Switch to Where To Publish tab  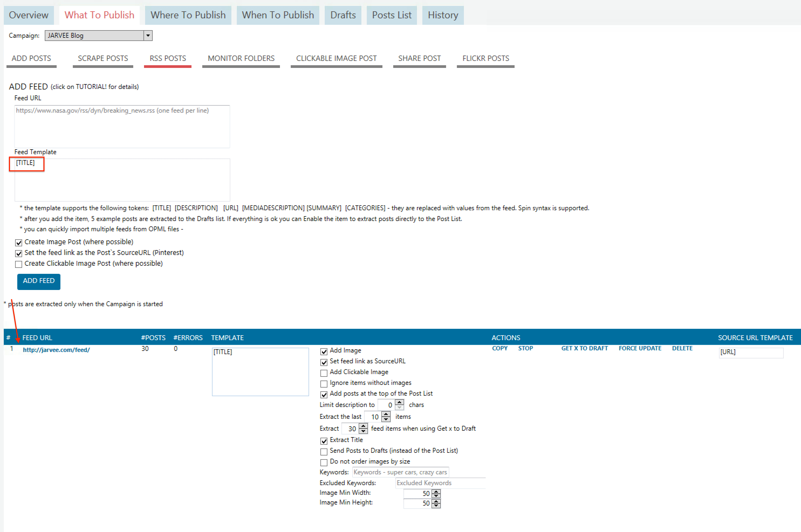(x=188, y=15)
